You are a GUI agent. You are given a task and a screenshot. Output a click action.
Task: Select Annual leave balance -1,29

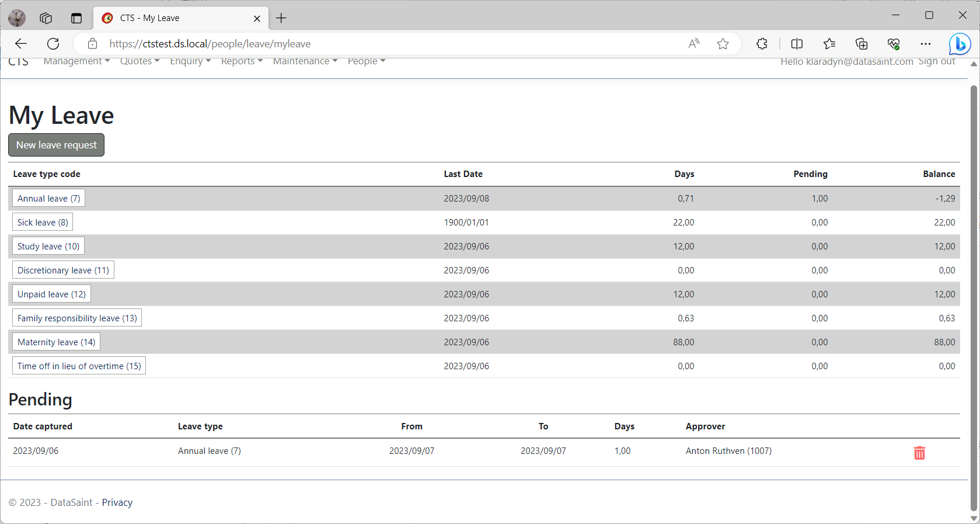point(945,199)
